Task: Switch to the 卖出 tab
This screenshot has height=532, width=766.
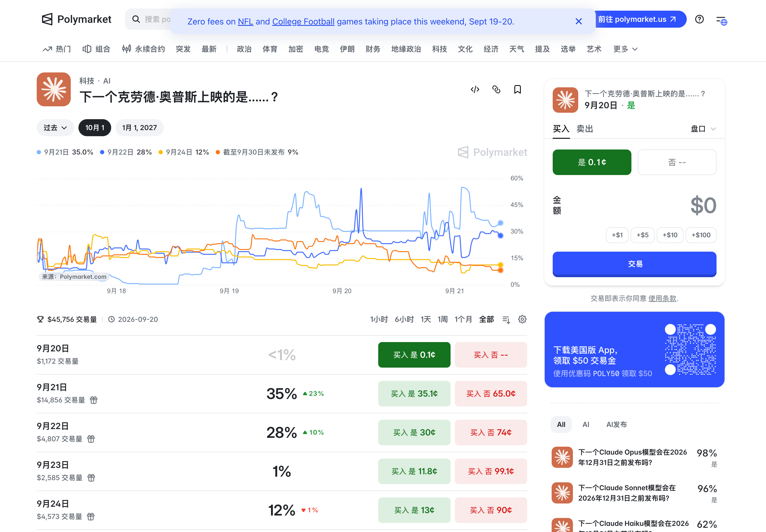Action: 585,129
